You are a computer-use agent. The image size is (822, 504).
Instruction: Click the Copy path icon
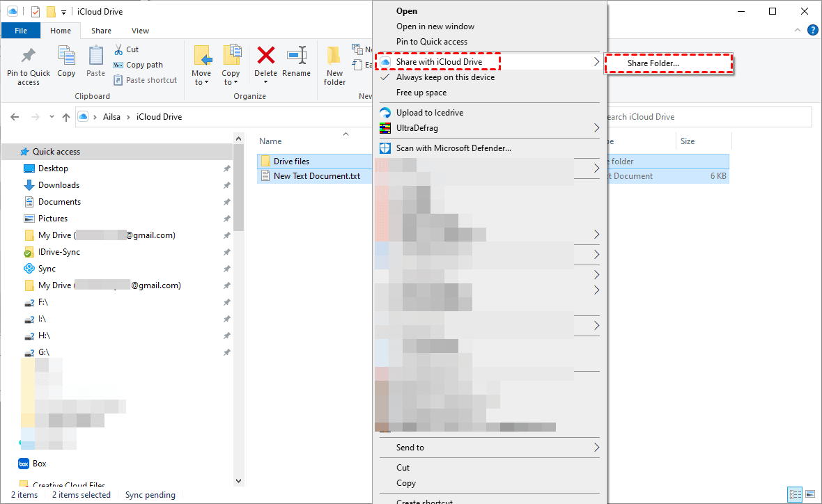click(118, 65)
